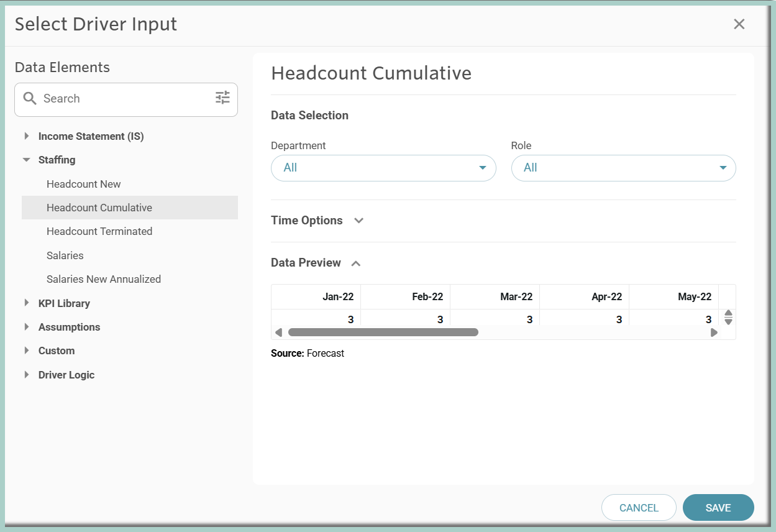Click the Time Options heading
This screenshot has width=776, height=532.
(307, 221)
